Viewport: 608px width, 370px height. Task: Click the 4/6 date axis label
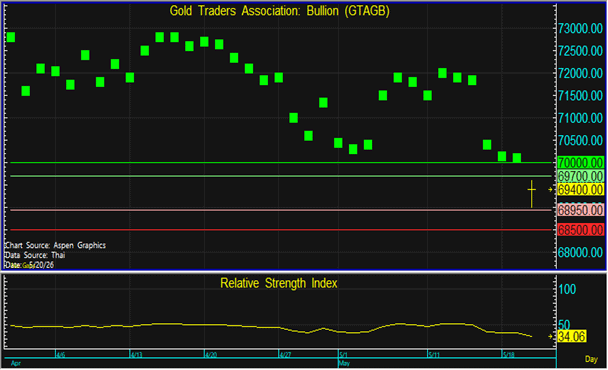(x=61, y=355)
